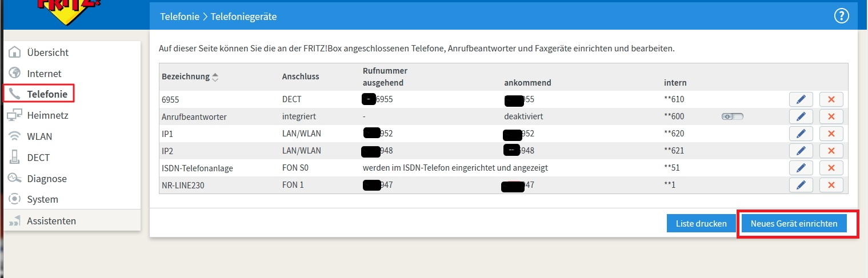Open the DECT menu item

(38, 158)
